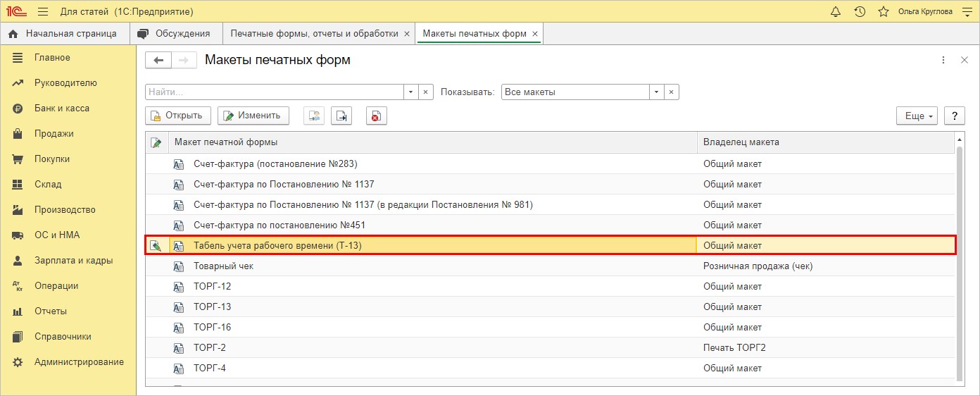Click in the Найти search field
This screenshot has width=980, height=396.
275,92
